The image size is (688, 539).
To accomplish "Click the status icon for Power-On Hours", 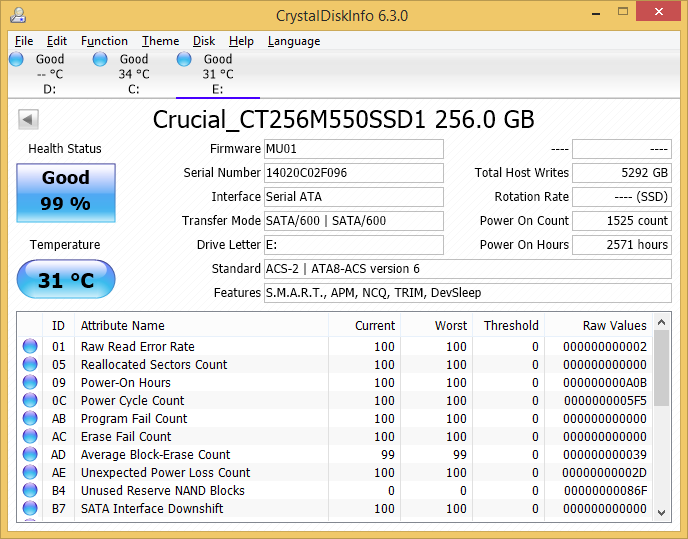I will pos(30,382).
